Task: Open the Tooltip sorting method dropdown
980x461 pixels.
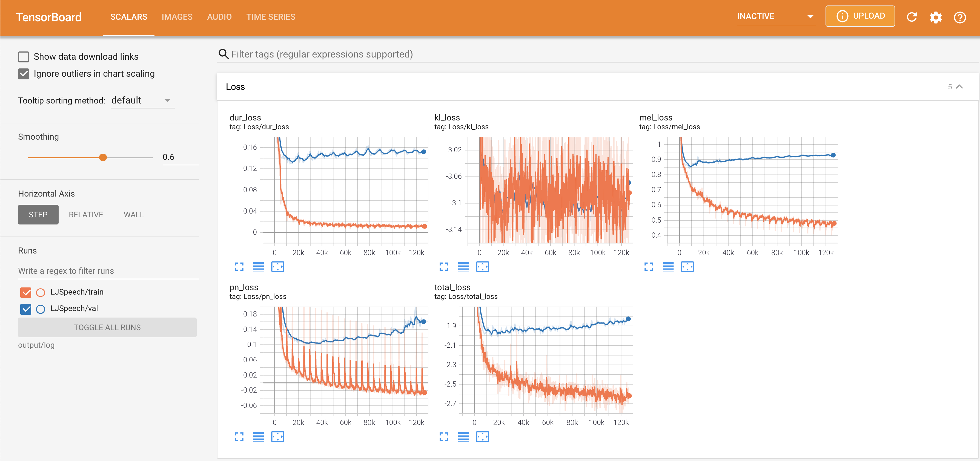Action: 143,100
